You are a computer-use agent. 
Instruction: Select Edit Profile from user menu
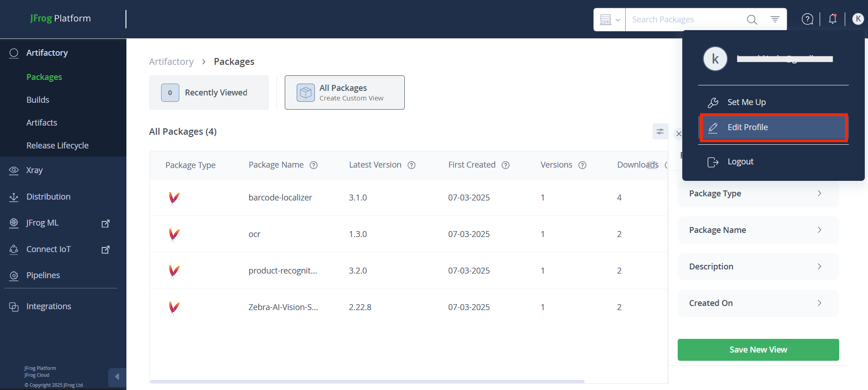point(774,127)
